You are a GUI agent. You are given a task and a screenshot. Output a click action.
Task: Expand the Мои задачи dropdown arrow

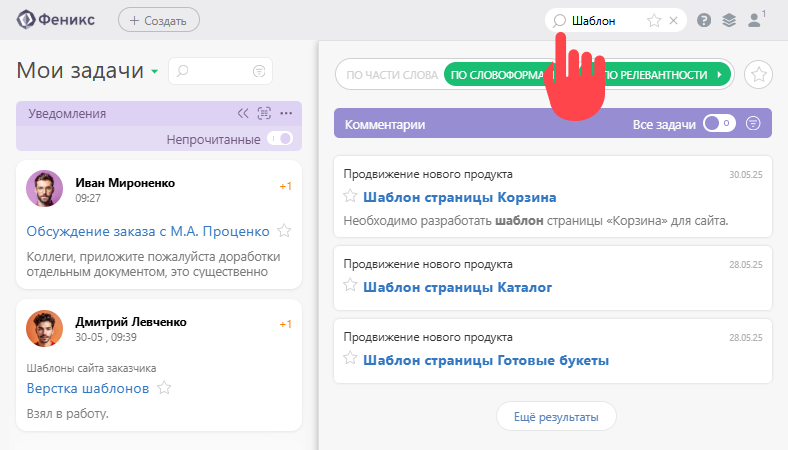pos(155,72)
